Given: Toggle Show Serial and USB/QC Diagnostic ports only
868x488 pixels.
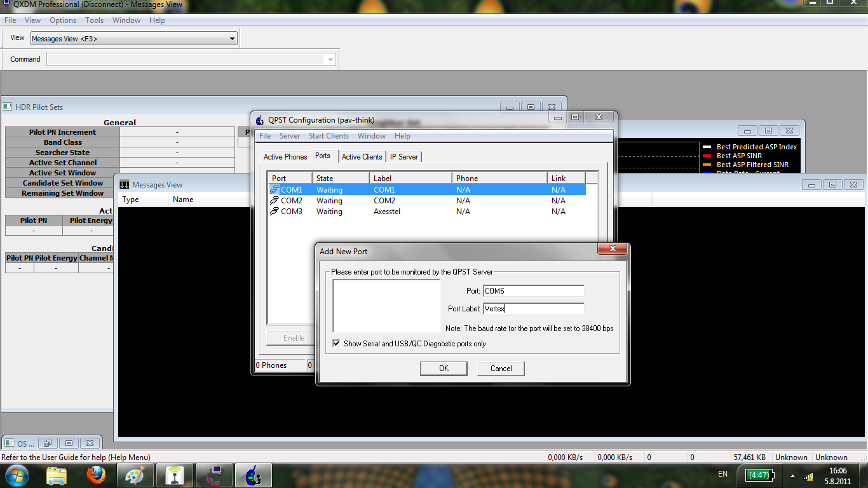Looking at the screenshot, I should point(336,344).
